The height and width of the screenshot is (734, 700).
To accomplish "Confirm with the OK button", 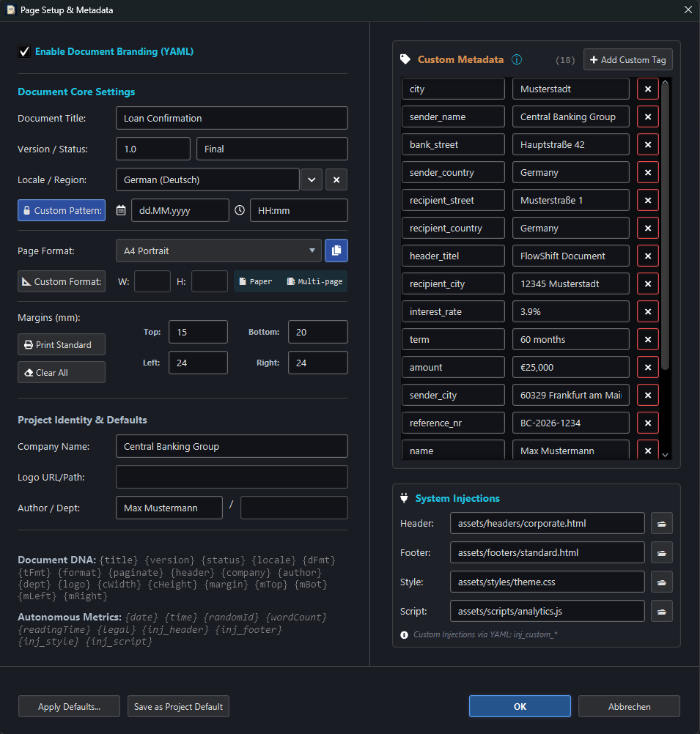I will pyautogui.click(x=520, y=707).
